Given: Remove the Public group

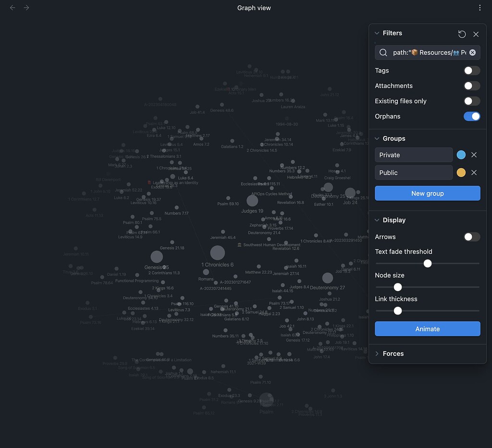Looking at the screenshot, I should (474, 172).
